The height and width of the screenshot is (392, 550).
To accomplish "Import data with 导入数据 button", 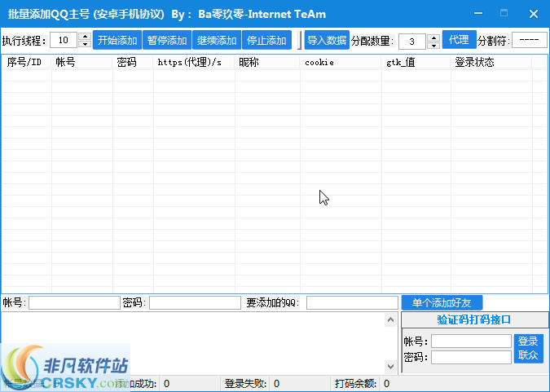I will click(x=327, y=41).
